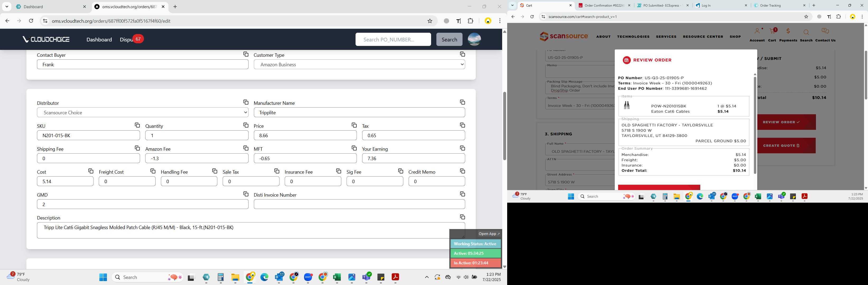Screen dimensions: 868x285
Task: Copy the Disti Invoice Number value
Action: tap(462, 194)
